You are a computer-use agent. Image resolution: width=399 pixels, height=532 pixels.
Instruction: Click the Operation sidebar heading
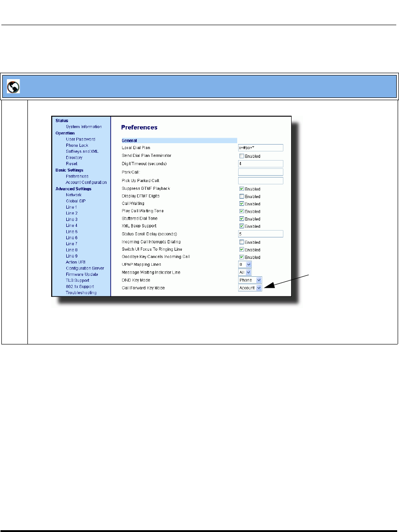(x=65, y=133)
